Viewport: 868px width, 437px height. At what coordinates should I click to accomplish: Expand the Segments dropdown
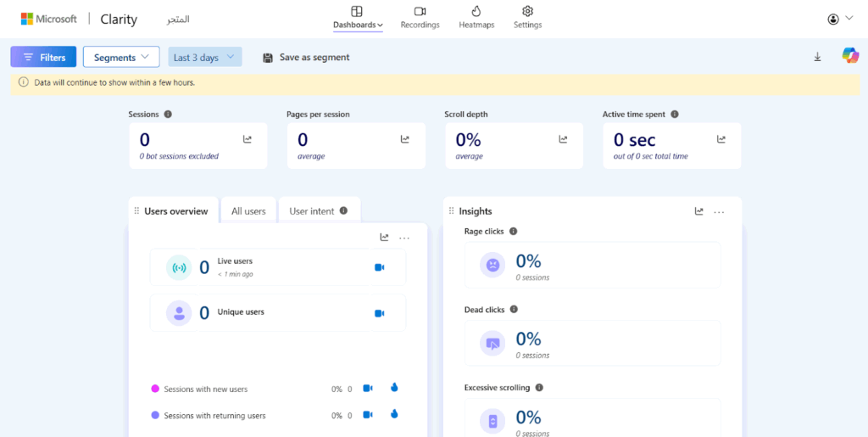pos(121,57)
